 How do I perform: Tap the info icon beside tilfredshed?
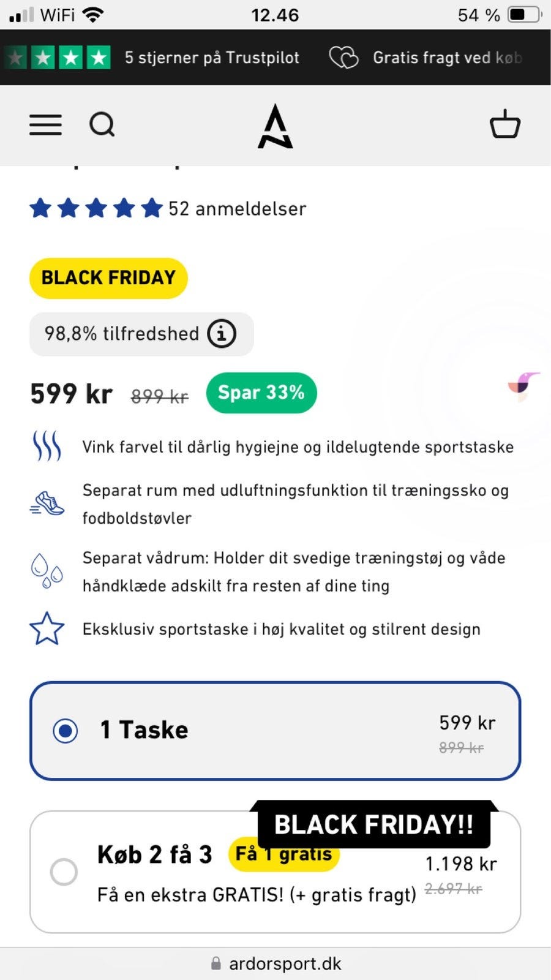coord(222,334)
